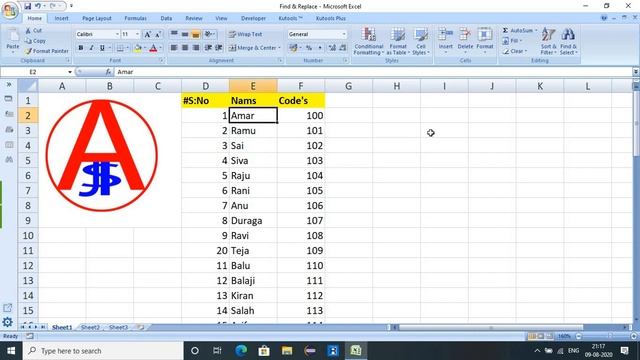This screenshot has width=640, height=360.
Task: Click the insert function fx icon
Action: click(x=108, y=72)
